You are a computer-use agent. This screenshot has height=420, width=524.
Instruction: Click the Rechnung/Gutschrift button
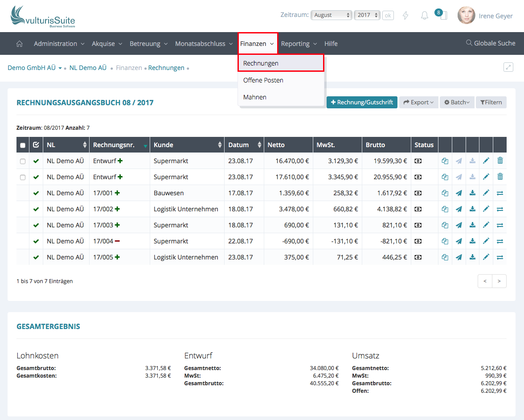362,103
